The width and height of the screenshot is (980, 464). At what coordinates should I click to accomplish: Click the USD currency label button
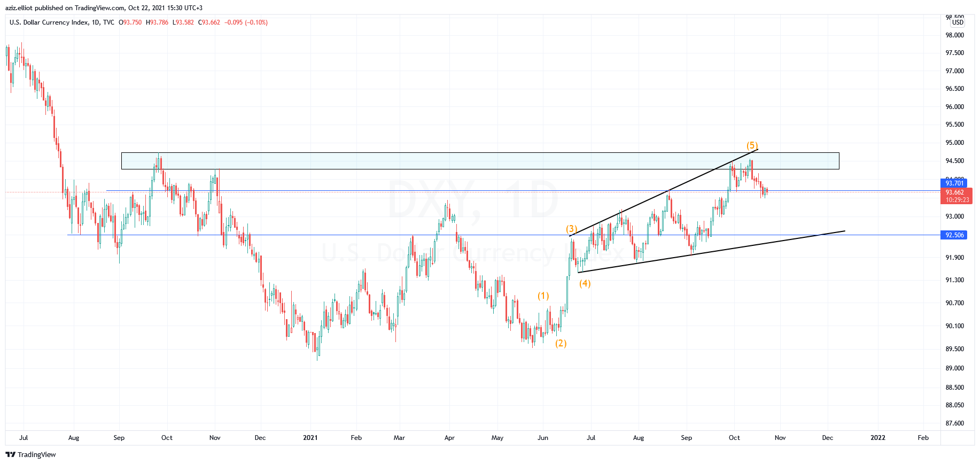click(958, 22)
